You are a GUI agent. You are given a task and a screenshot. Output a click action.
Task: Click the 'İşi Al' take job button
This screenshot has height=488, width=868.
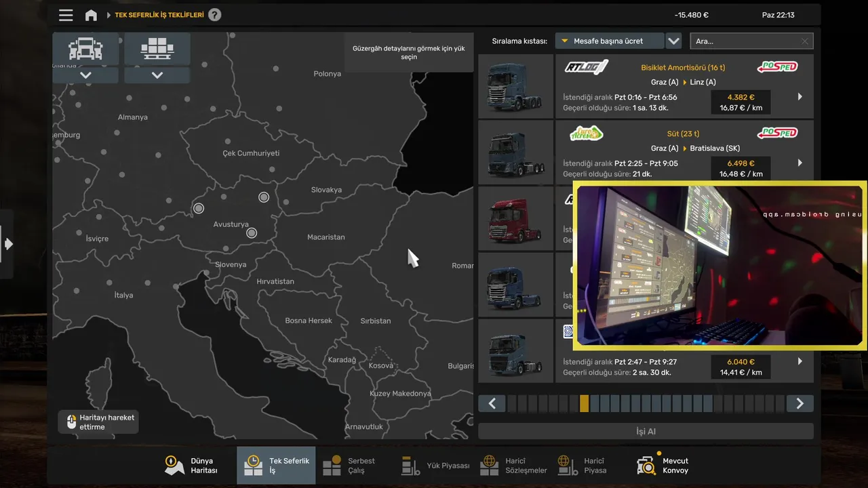646,431
